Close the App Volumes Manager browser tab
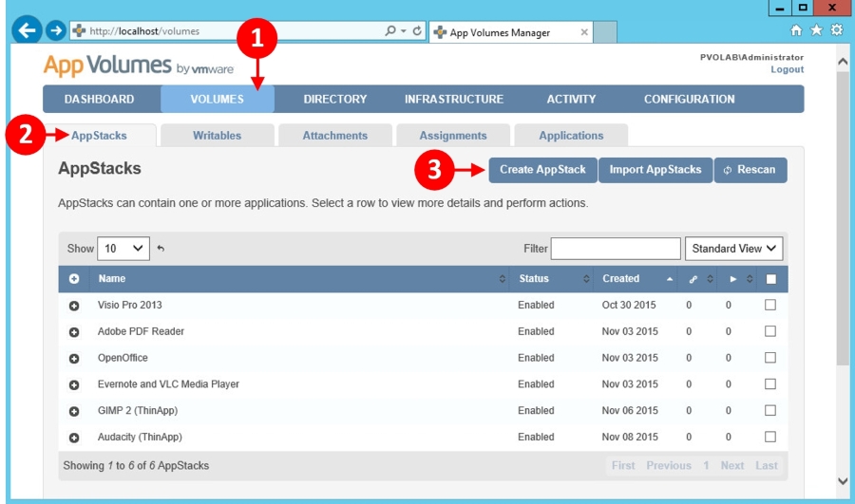The image size is (855, 504). pos(584,32)
